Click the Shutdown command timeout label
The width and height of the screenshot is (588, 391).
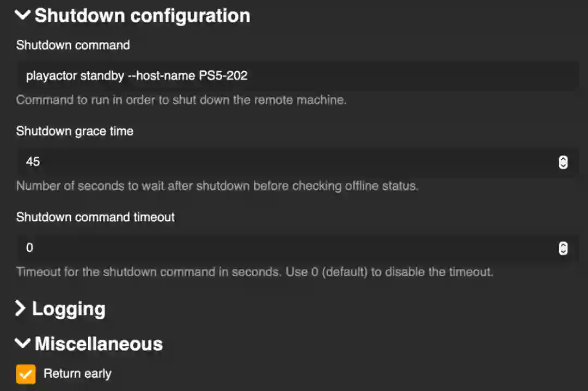(x=95, y=217)
